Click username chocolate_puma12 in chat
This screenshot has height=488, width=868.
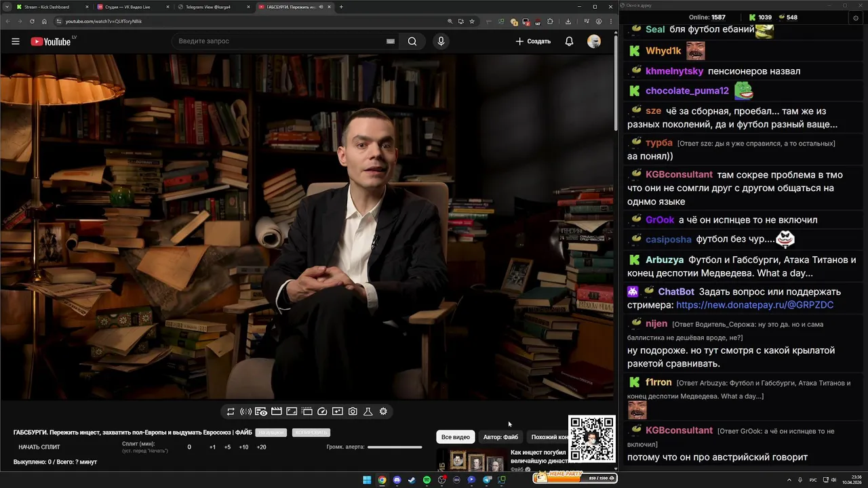click(x=687, y=91)
